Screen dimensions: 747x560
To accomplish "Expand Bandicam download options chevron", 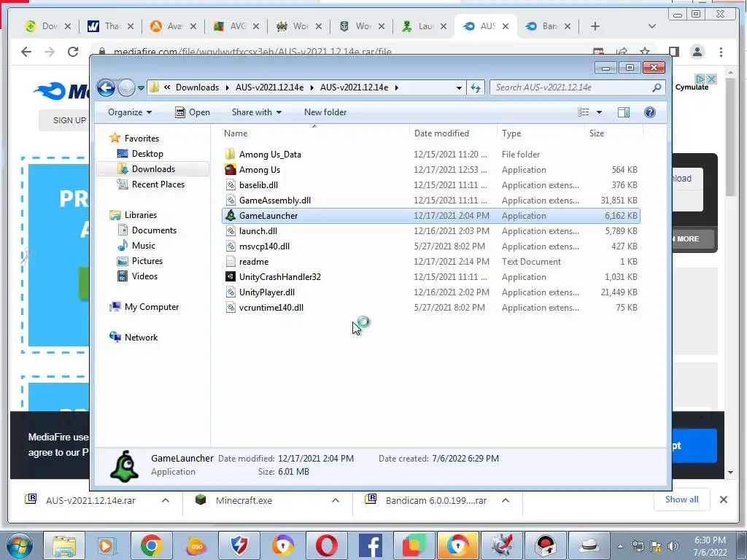I will pyautogui.click(x=506, y=500).
